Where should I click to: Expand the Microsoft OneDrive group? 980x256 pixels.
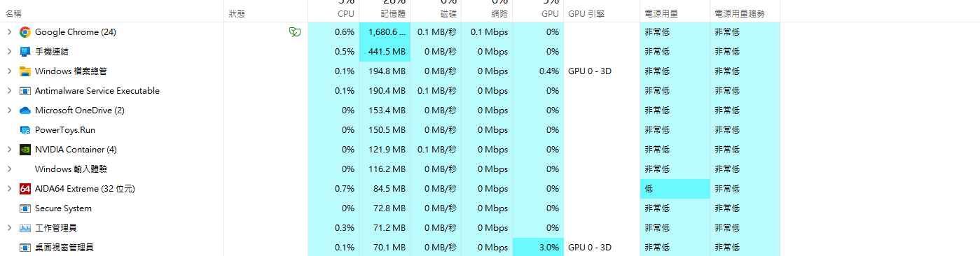click(9, 111)
